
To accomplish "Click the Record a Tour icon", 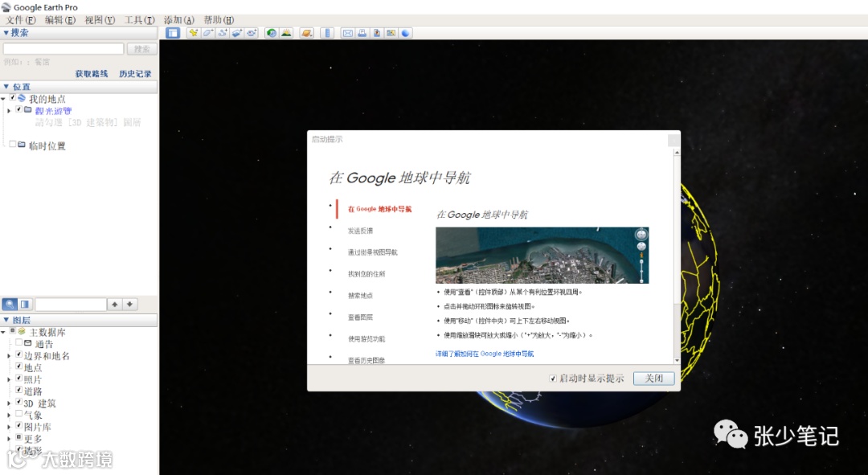I will (x=252, y=33).
